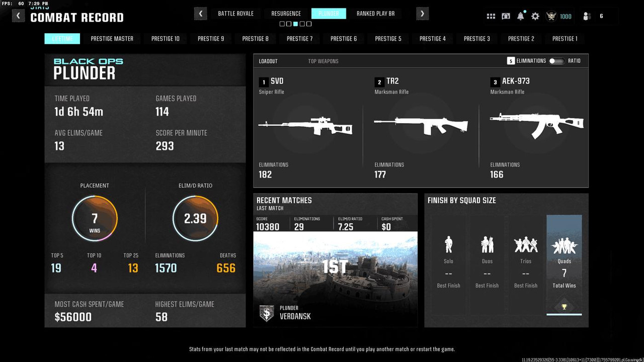Click the last match score 10380
This screenshot has height=362, width=644.
[268, 227]
